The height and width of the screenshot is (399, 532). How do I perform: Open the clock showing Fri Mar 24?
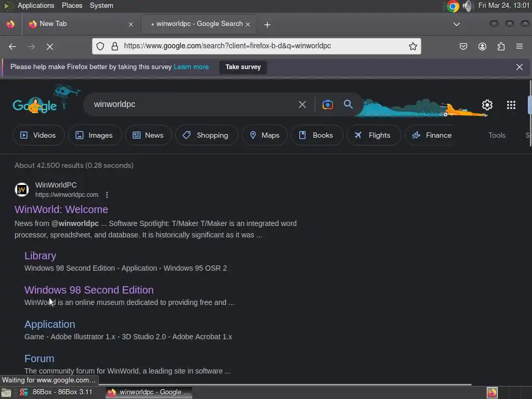504,5
